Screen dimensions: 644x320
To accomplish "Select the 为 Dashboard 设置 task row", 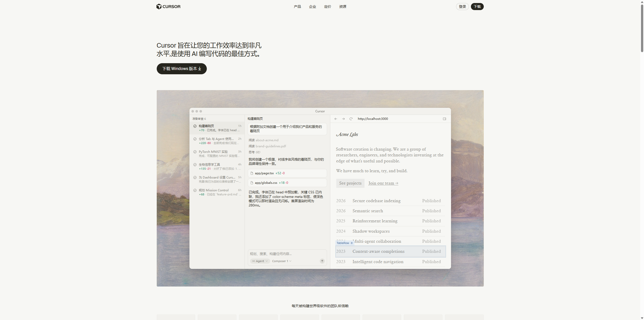I will [217, 179].
